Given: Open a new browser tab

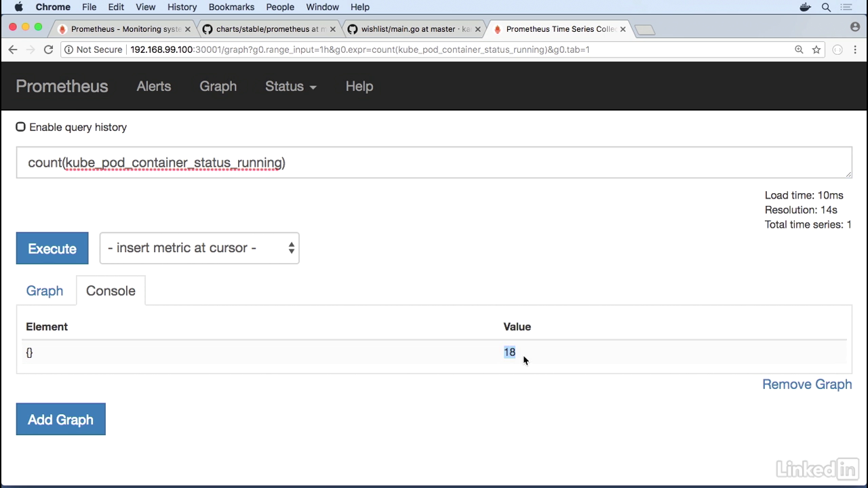Looking at the screenshot, I should click(x=645, y=30).
